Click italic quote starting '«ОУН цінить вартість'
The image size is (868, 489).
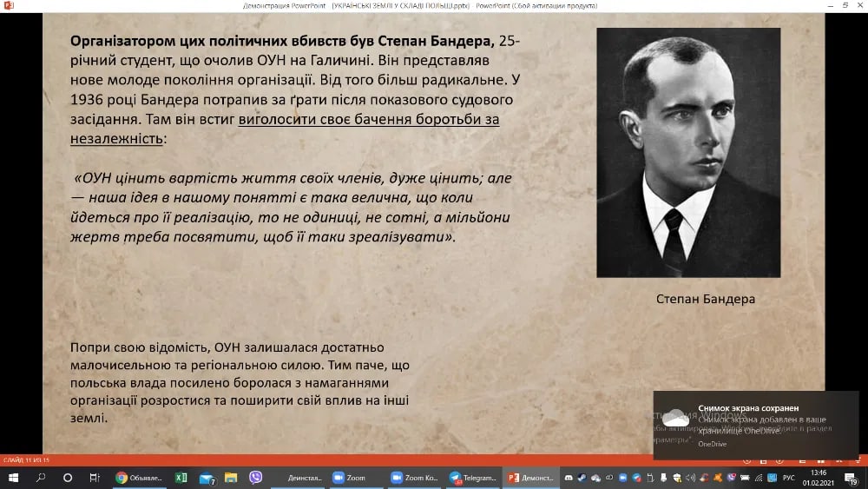[x=291, y=208]
